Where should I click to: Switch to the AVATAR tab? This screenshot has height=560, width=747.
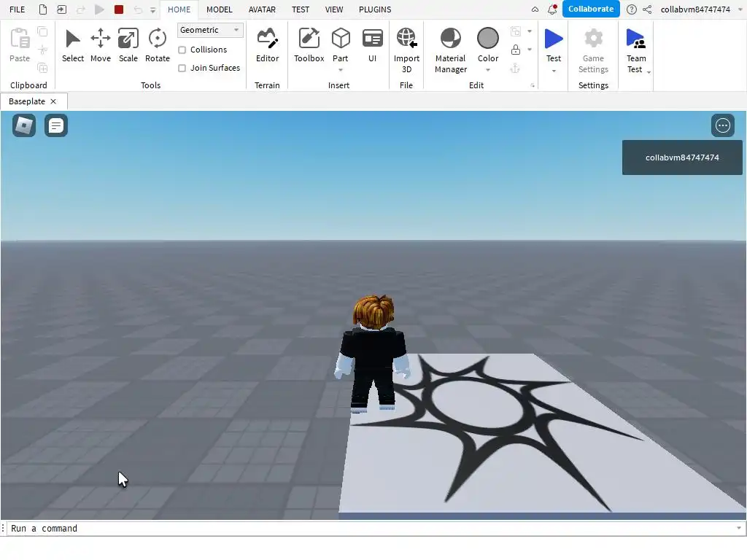[x=262, y=9]
